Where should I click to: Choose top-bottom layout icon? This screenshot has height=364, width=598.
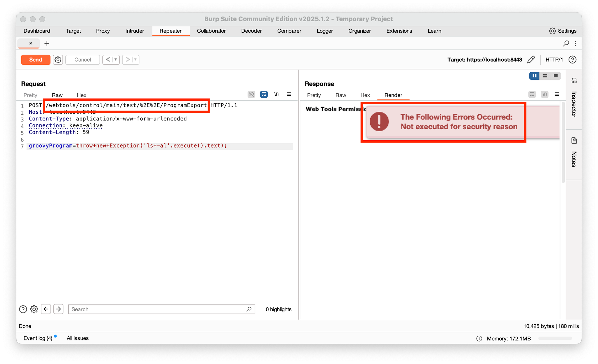click(x=545, y=76)
